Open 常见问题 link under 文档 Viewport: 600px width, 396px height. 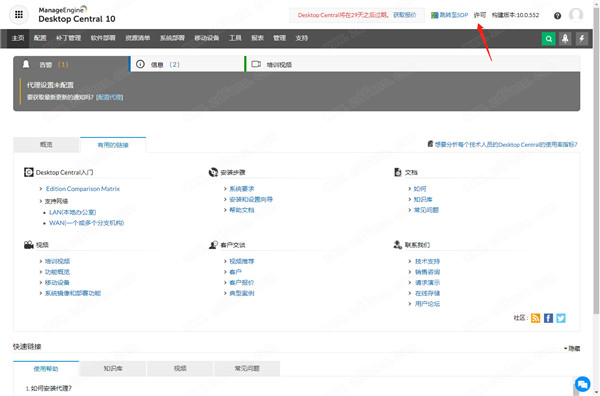[426, 210]
